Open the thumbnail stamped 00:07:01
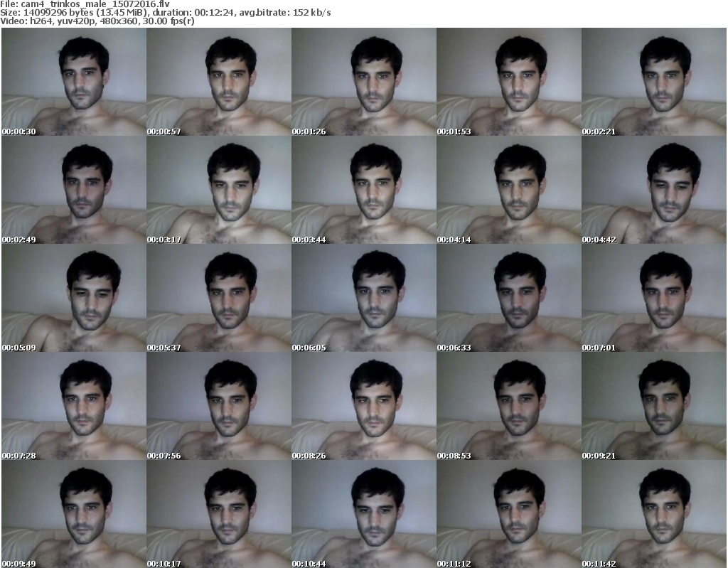 [654, 298]
